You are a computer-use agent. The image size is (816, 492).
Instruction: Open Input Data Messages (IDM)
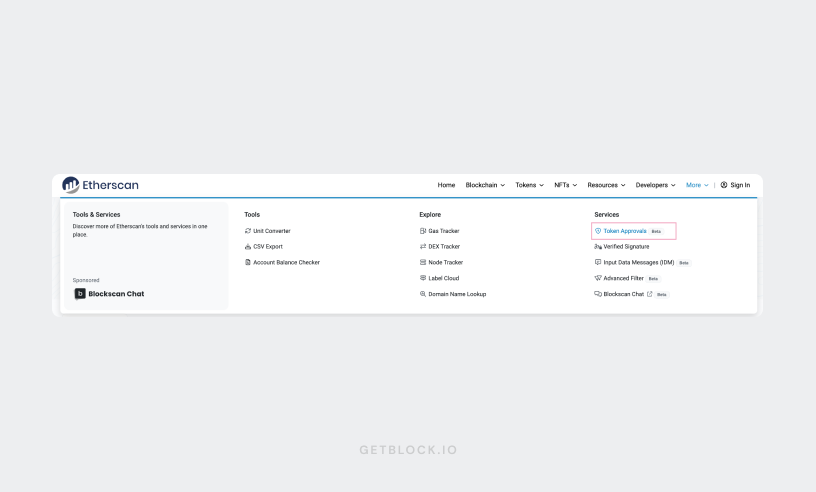639,262
